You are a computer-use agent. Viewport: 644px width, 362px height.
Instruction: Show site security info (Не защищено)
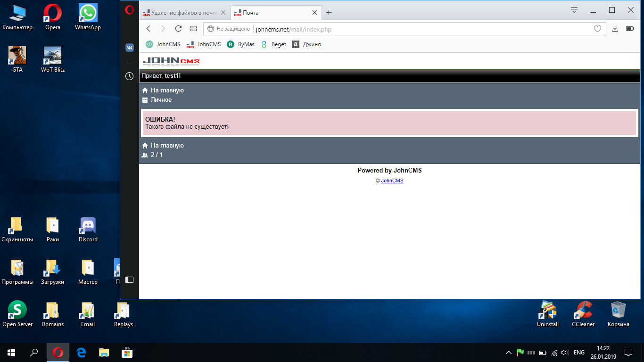[229, 29]
